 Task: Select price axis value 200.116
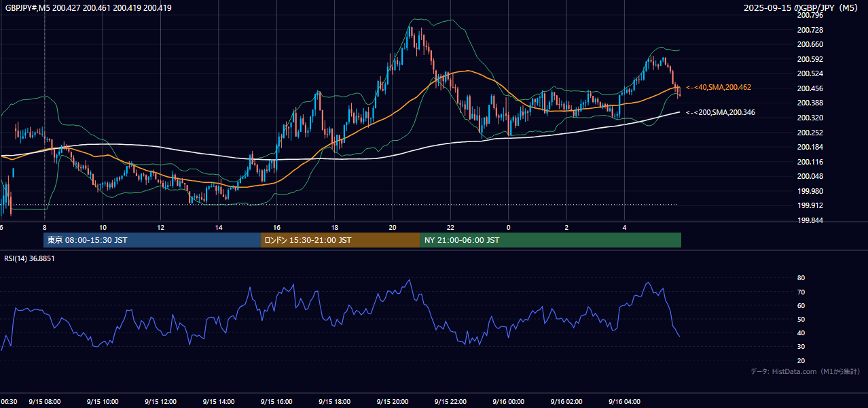pyautogui.click(x=810, y=162)
